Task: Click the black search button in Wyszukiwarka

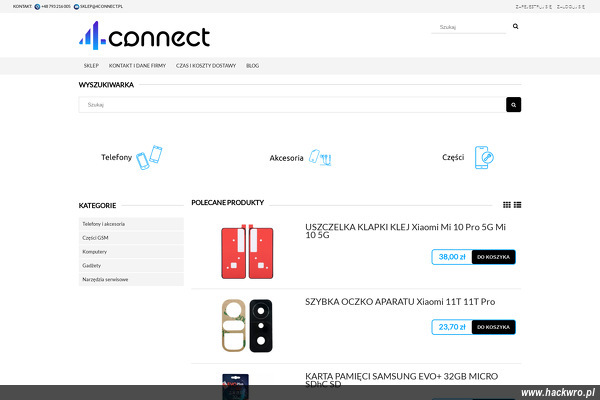Action: (514, 104)
